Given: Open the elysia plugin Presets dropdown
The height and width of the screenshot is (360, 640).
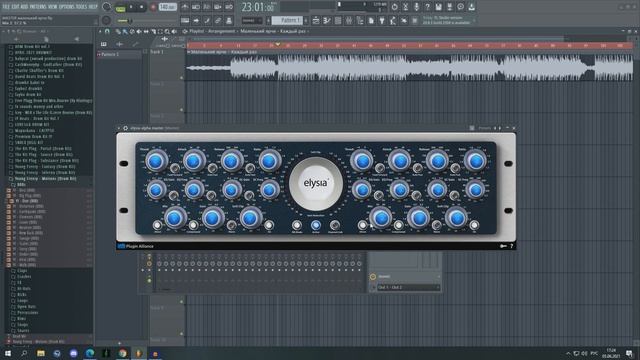Looking at the screenshot, I should pos(484,128).
